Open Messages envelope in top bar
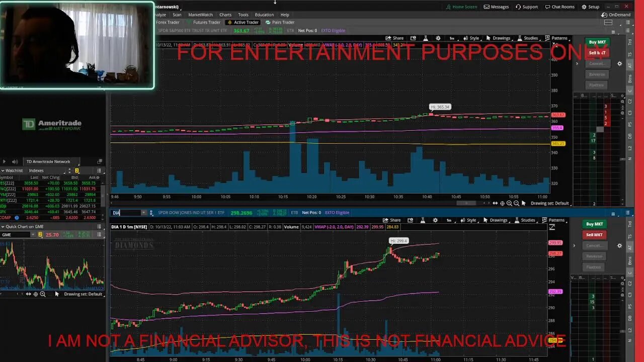This screenshot has height=362, width=644. 496,7
